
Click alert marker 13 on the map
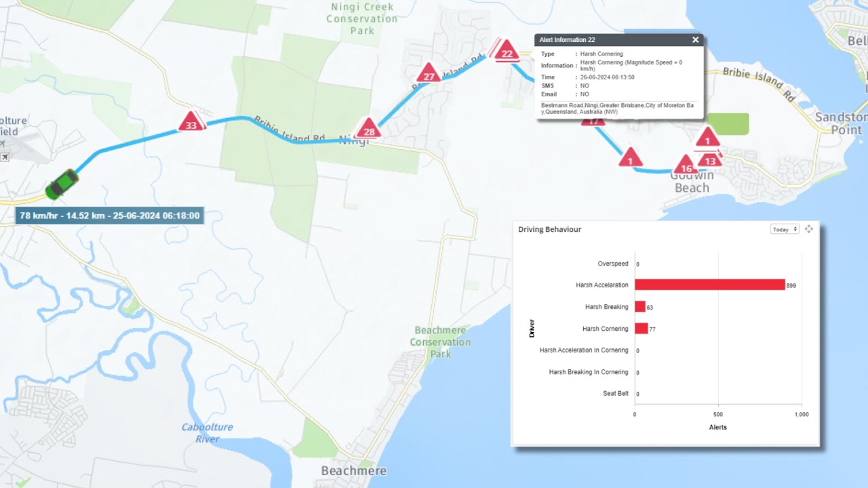[x=710, y=159]
